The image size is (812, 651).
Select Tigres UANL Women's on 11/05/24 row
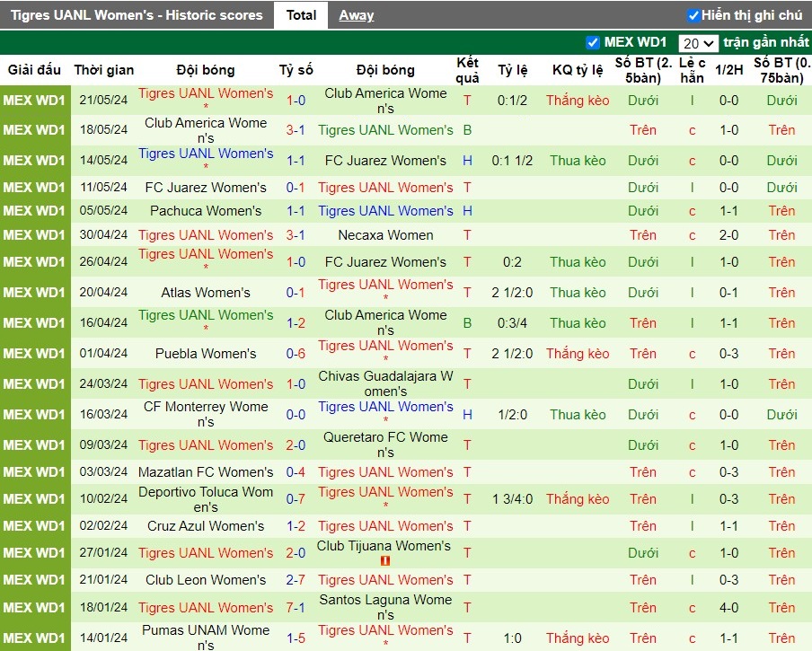click(386, 188)
